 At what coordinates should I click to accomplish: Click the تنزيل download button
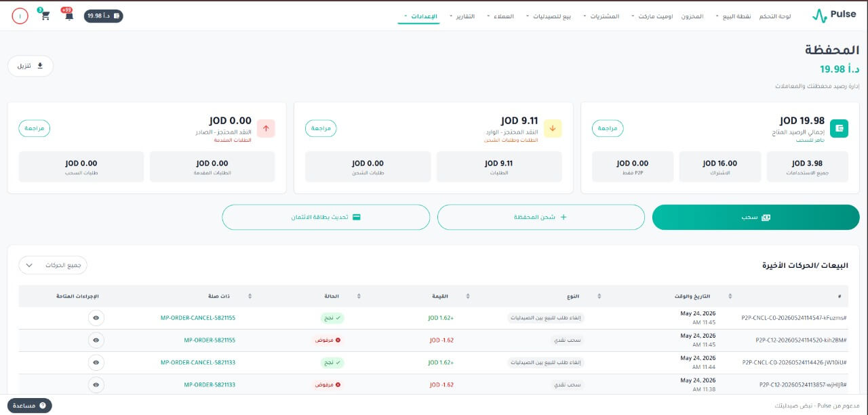(31, 66)
